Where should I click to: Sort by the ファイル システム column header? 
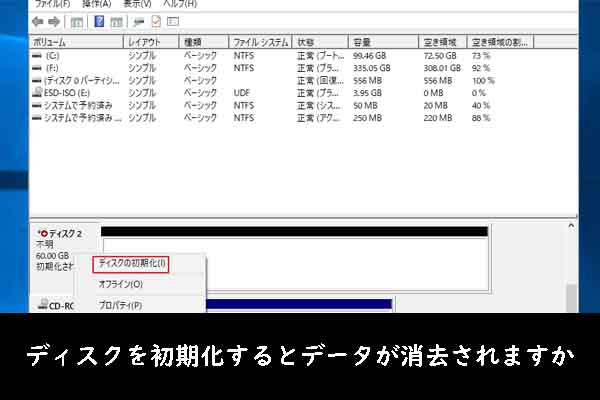[x=259, y=42]
